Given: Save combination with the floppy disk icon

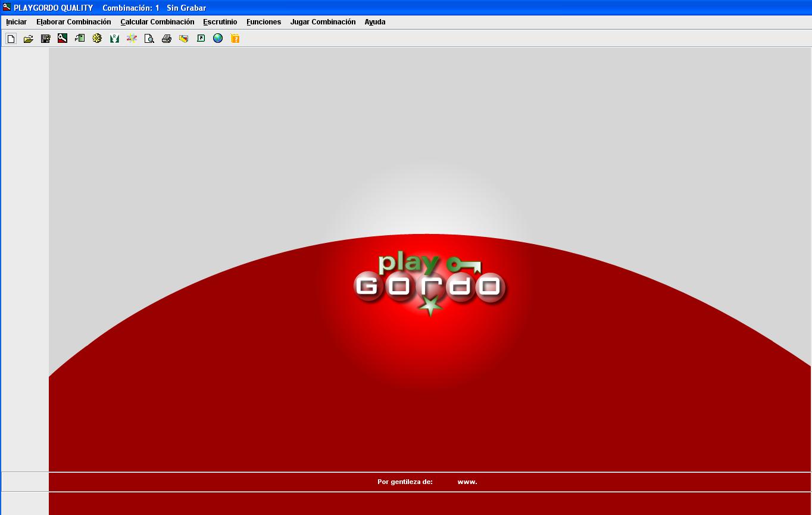Looking at the screenshot, I should pos(45,39).
